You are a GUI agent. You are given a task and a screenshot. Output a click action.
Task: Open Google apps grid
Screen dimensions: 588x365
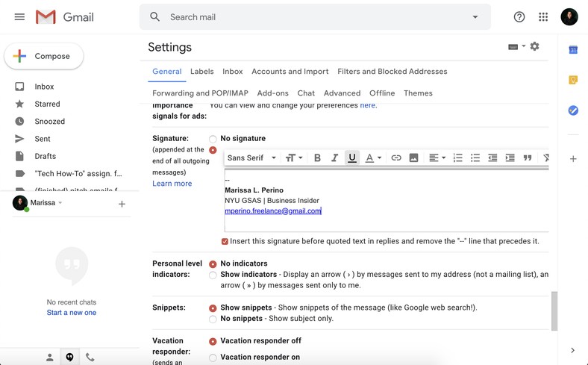point(543,17)
